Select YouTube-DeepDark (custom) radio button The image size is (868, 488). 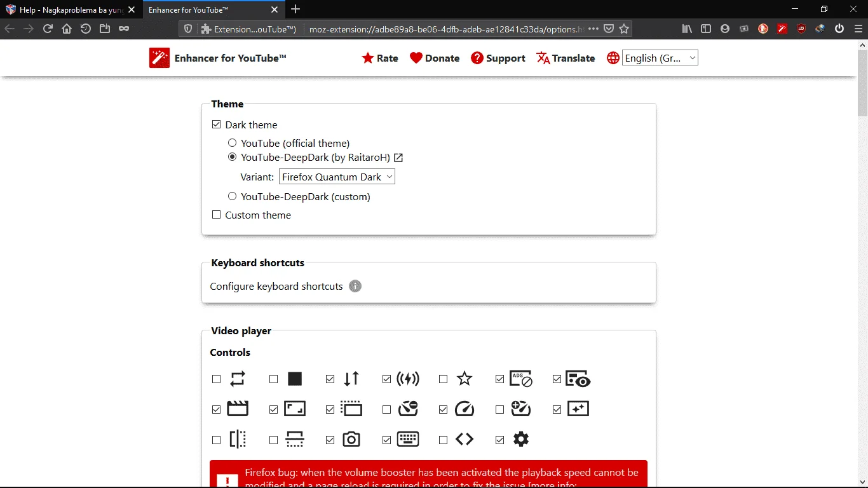(232, 196)
